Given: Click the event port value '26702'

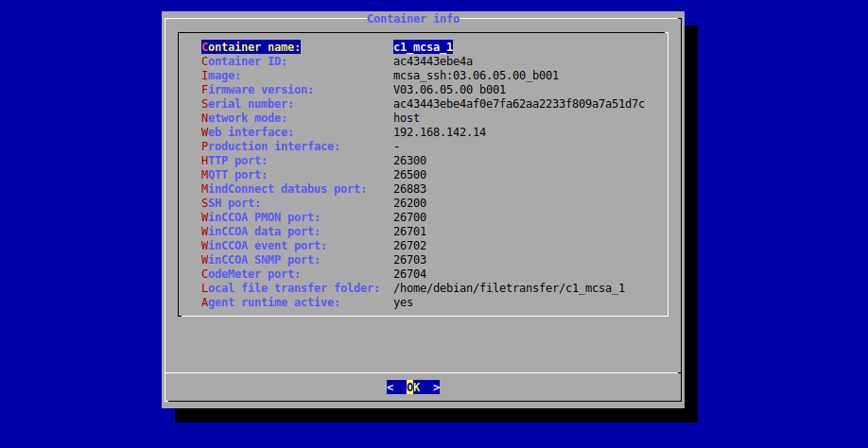Looking at the screenshot, I should 409,246.
